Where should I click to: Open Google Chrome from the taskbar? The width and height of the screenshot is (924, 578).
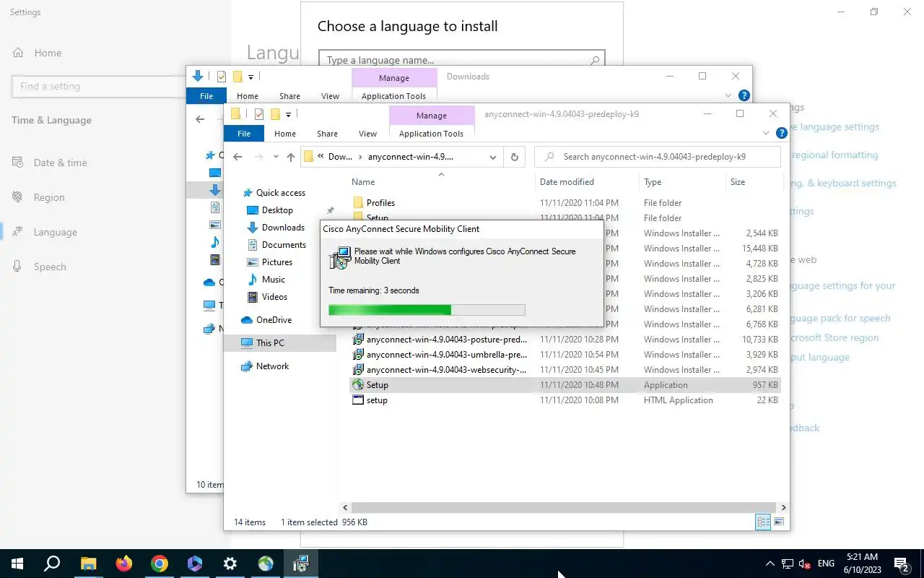pyautogui.click(x=160, y=564)
